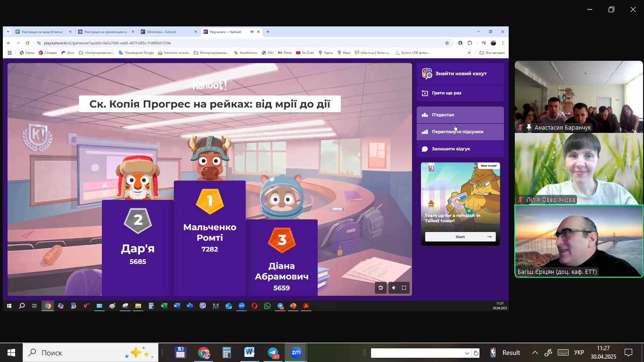Open new tab with the plus button
The width and height of the screenshot is (644, 362).
268,32
